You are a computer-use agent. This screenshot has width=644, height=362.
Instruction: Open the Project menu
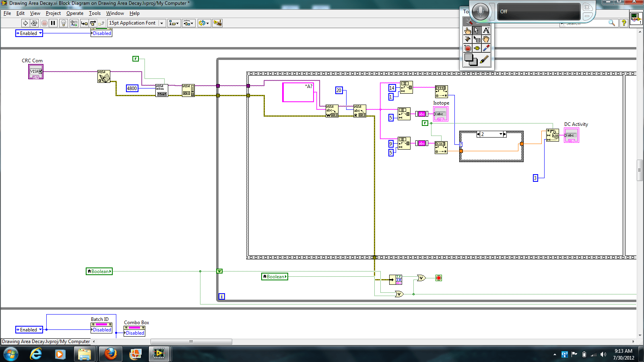(x=53, y=13)
